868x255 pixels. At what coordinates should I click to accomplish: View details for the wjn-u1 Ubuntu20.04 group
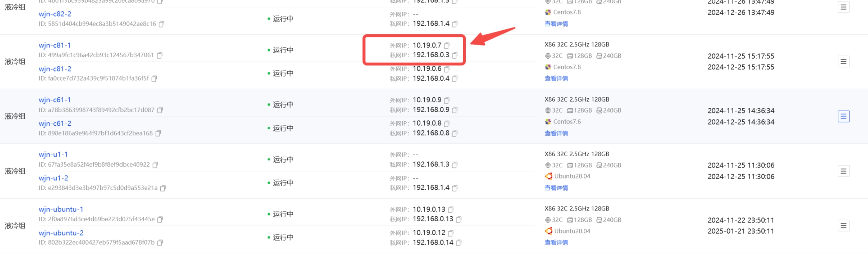pyautogui.click(x=556, y=188)
